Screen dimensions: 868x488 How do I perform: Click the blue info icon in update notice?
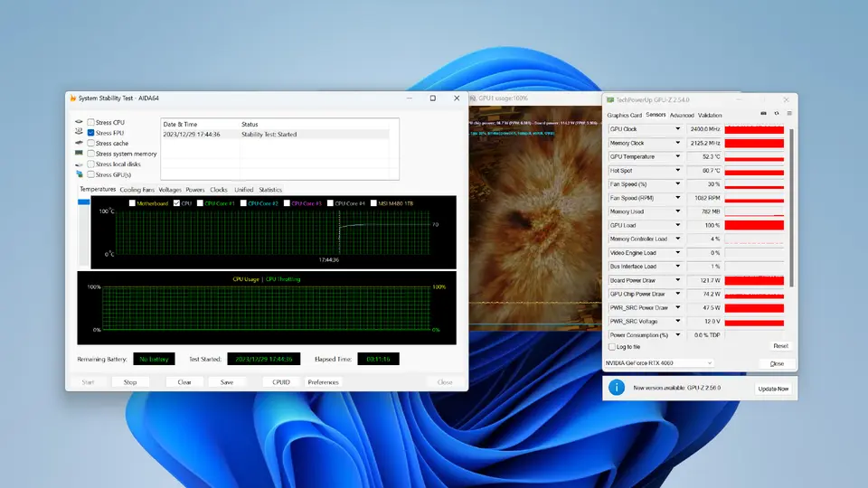(x=616, y=388)
